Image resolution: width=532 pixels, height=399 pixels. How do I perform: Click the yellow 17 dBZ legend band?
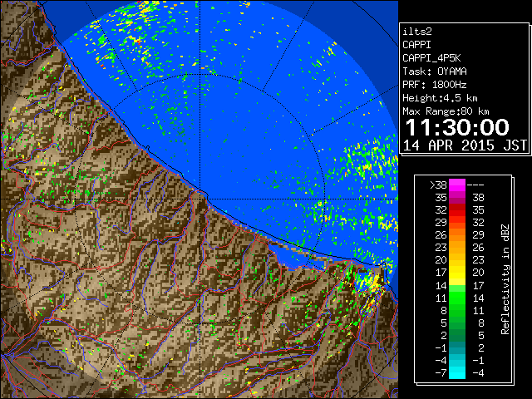(x=457, y=273)
